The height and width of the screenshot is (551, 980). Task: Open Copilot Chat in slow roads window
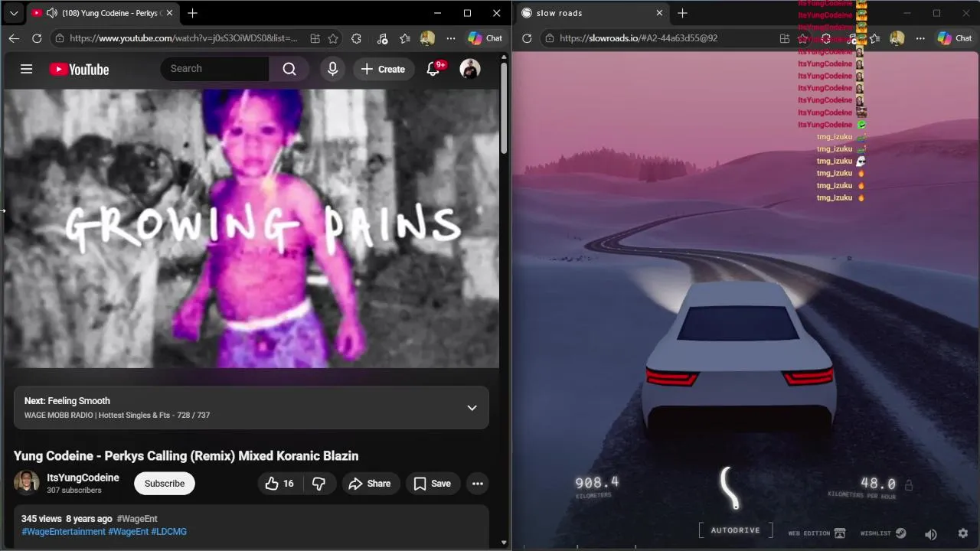click(x=955, y=38)
